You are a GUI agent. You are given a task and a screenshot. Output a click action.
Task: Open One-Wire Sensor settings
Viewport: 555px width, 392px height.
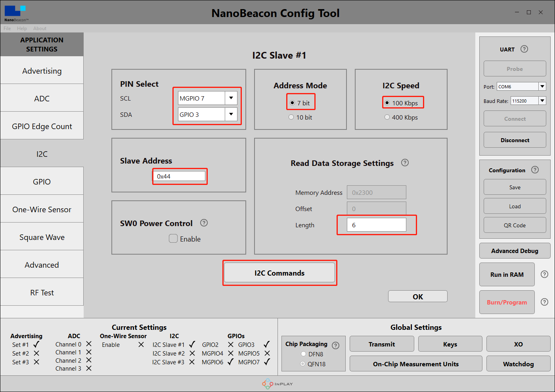coord(42,209)
